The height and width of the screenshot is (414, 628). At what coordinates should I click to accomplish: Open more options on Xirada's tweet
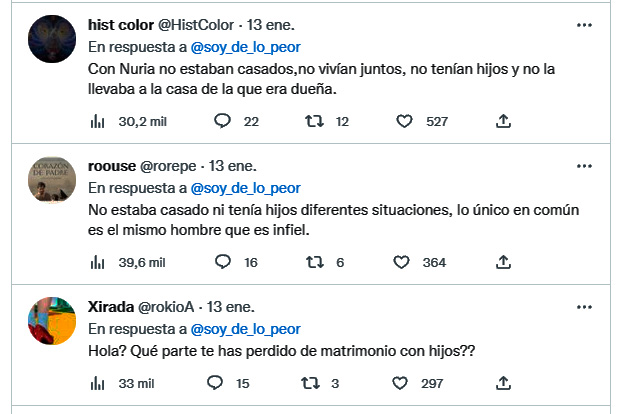pos(584,305)
